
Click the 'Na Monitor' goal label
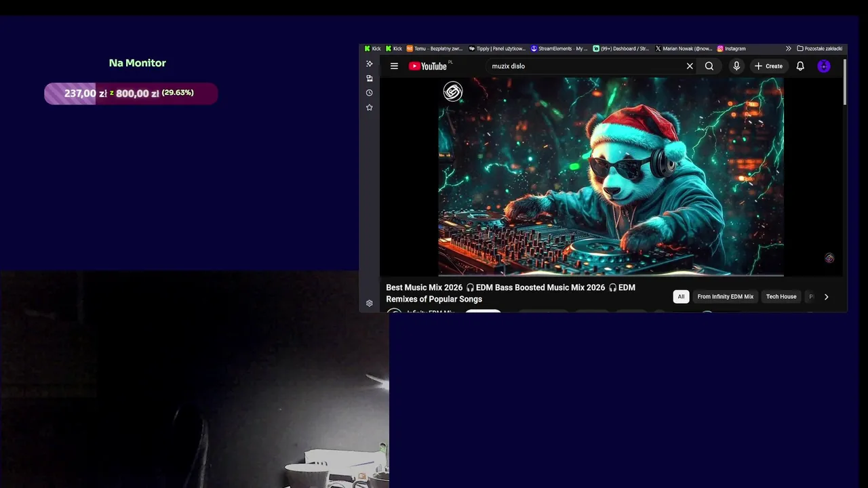click(x=137, y=63)
